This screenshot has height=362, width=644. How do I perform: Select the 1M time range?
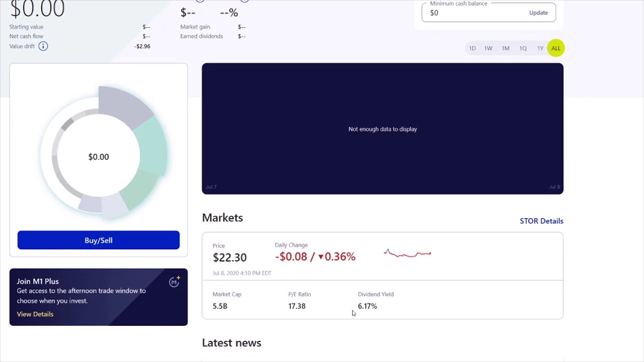tap(506, 48)
